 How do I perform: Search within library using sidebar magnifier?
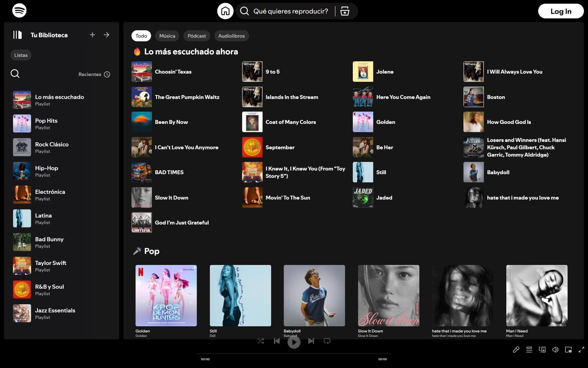[x=15, y=74]
